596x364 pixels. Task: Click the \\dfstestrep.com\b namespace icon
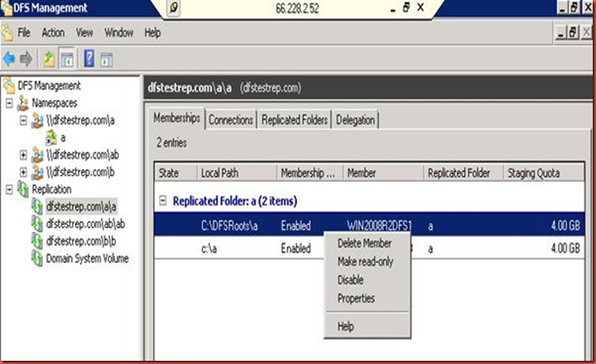(37, 172)
